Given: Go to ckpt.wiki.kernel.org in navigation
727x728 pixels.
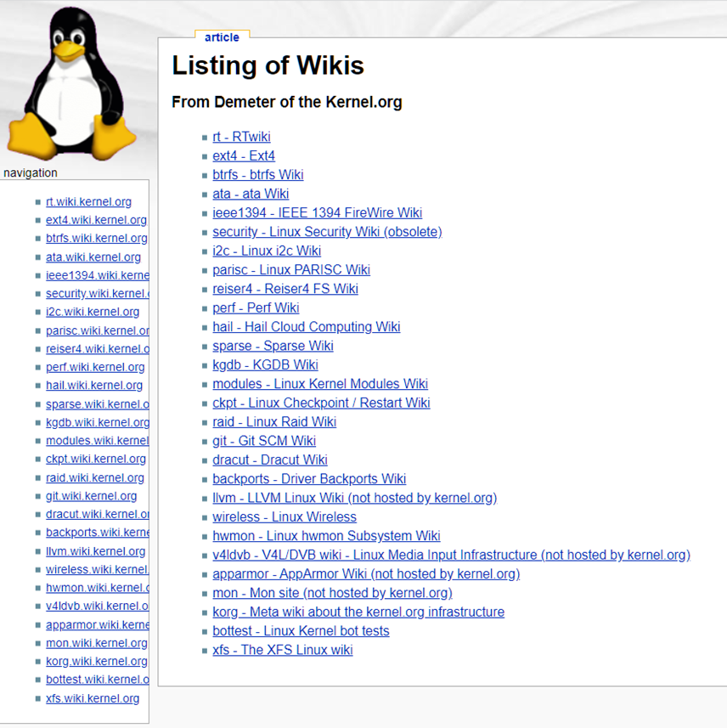Looking at the screenshot, I should click(x=96, y=460).
